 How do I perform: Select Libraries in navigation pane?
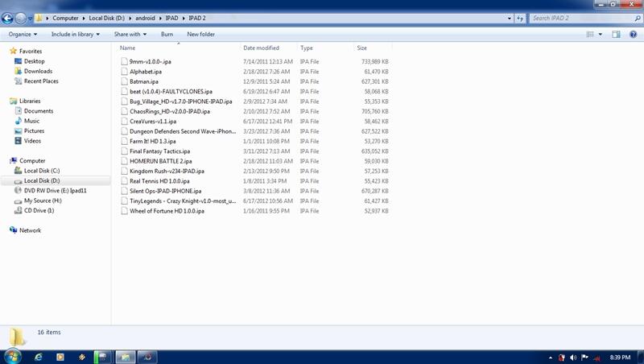(30, 101)
